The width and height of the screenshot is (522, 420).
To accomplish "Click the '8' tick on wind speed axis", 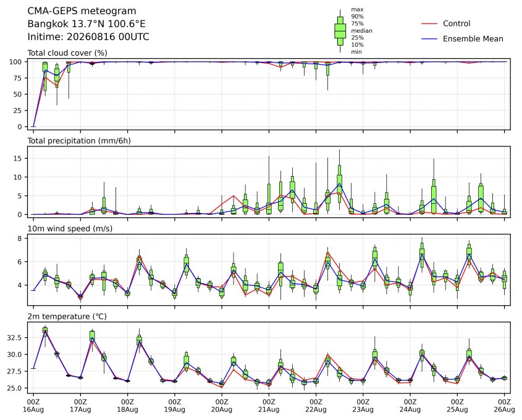I will coord(20,238).
